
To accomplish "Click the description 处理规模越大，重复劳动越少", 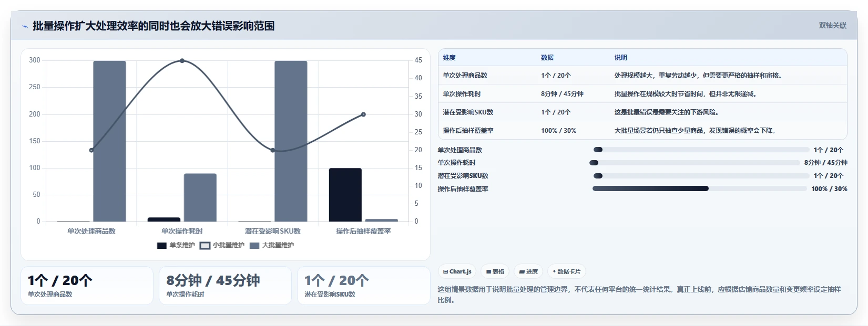I will click(699, 76).
